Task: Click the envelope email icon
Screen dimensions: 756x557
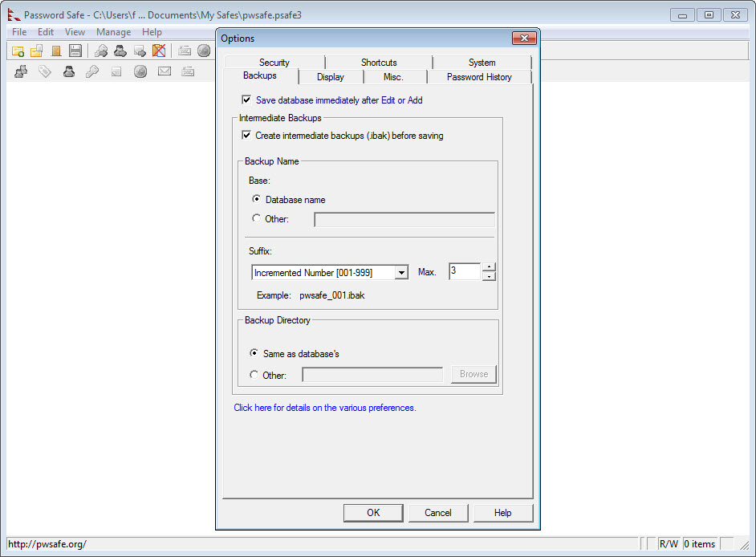Action: pyautogui.click(x=165, y=71)
